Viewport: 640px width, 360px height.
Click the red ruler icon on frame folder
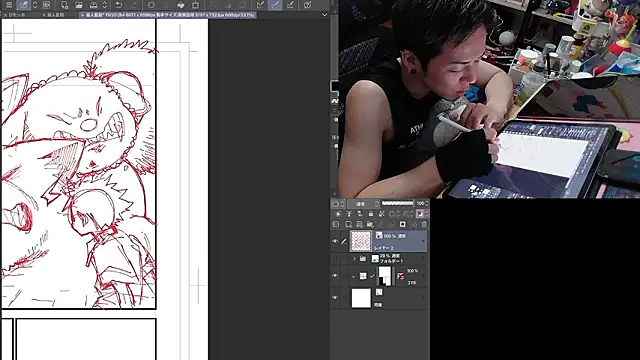[400, 276]
